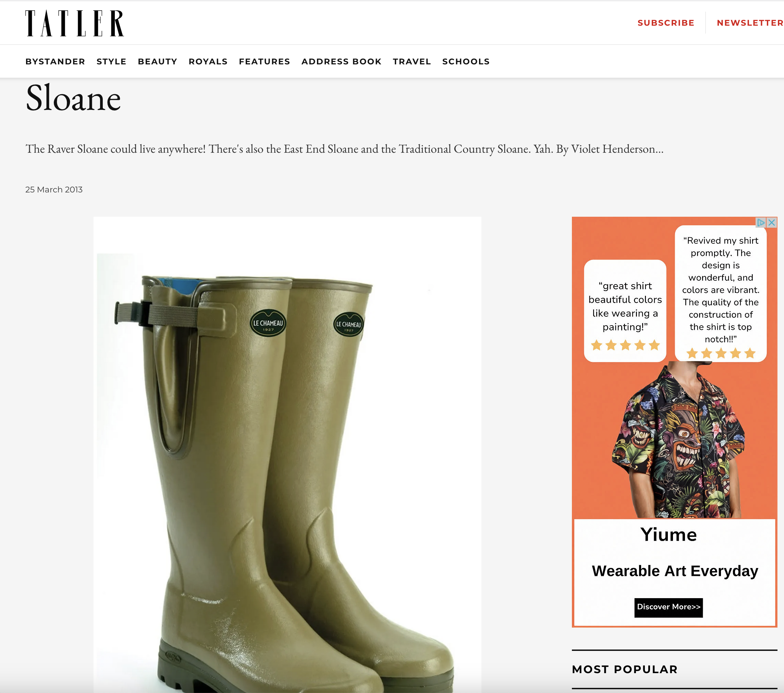Go to the Style section
Image resolution: width=784 pixels, height=693 pixels.
tap(112, 62)
